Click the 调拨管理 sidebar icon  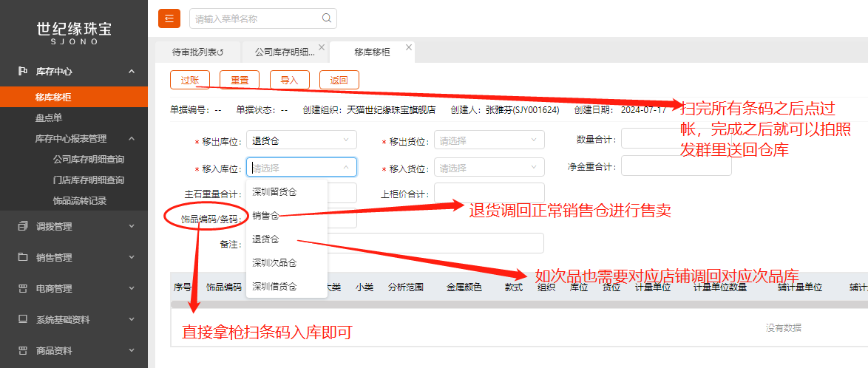23,226
